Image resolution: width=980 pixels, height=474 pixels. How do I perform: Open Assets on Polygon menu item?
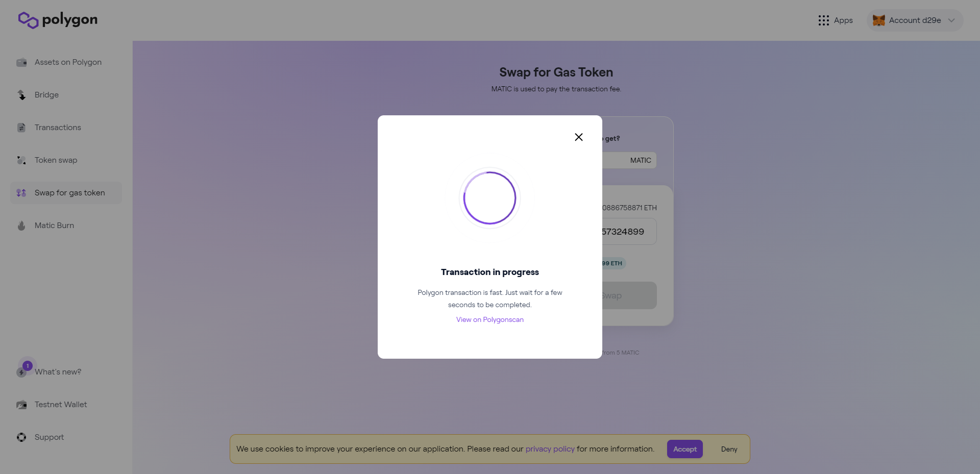[x=66, y=62]
